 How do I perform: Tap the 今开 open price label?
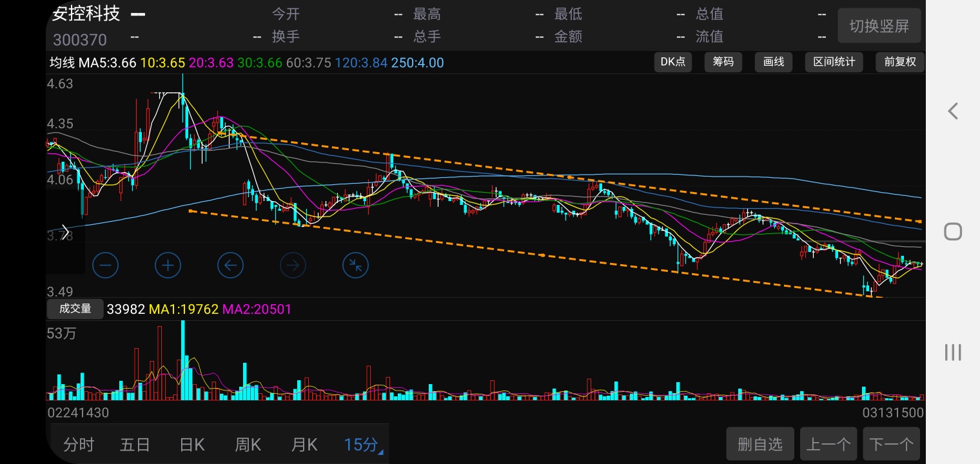[x=286, y=14]
